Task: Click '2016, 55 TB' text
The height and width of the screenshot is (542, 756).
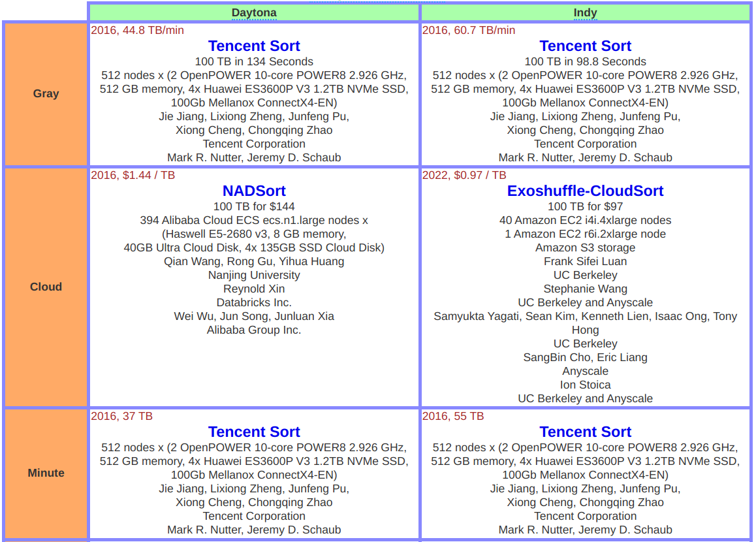Action: click(x=452, y=416)
